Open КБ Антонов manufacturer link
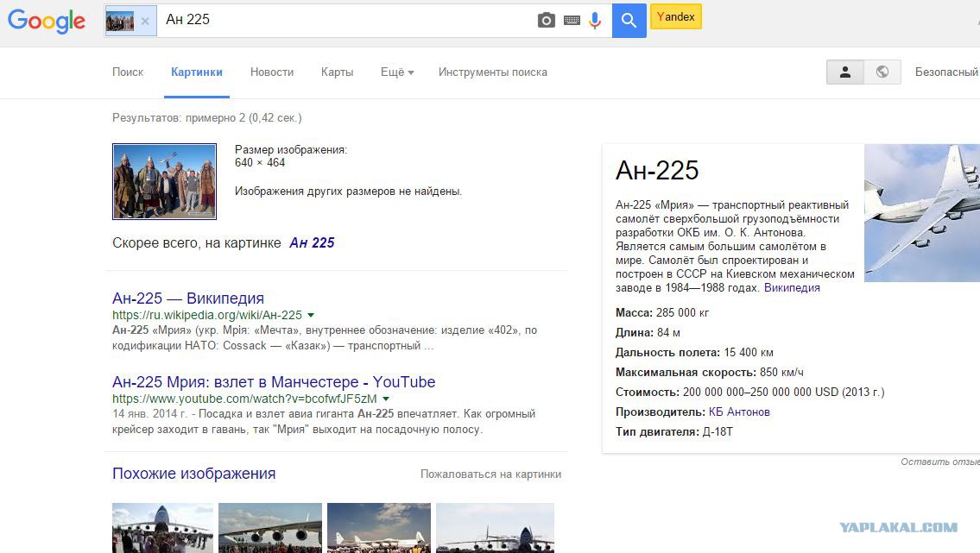Viewport: 980px width, 553px height. pos(739,412)
